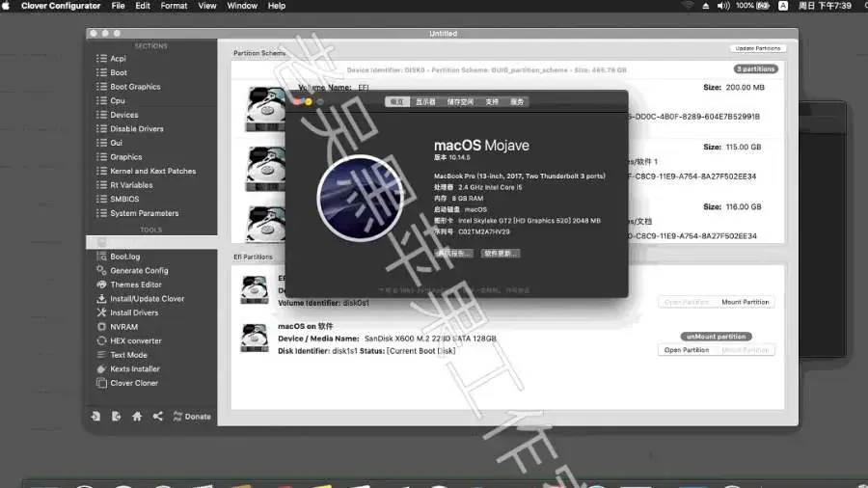Open the Graphics section
The width and height of the screenshot is (868, 488).
click(x=125, y=157)
